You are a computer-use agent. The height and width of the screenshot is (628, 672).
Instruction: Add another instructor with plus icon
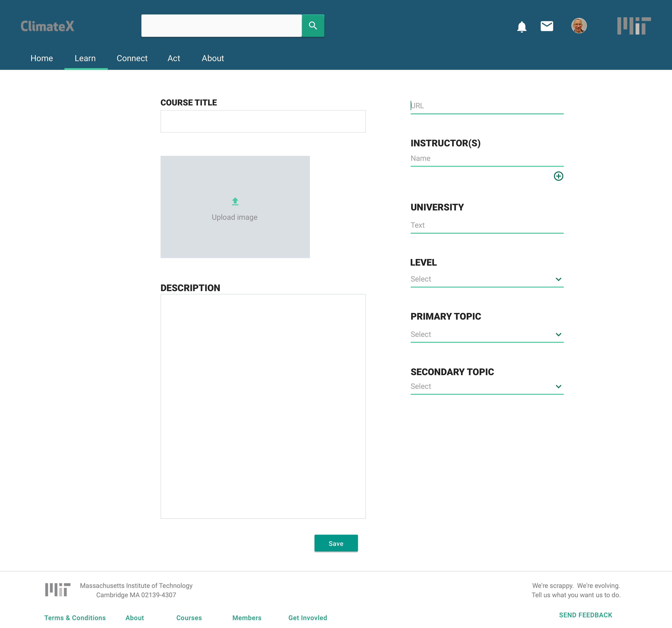tap(558, 176)
